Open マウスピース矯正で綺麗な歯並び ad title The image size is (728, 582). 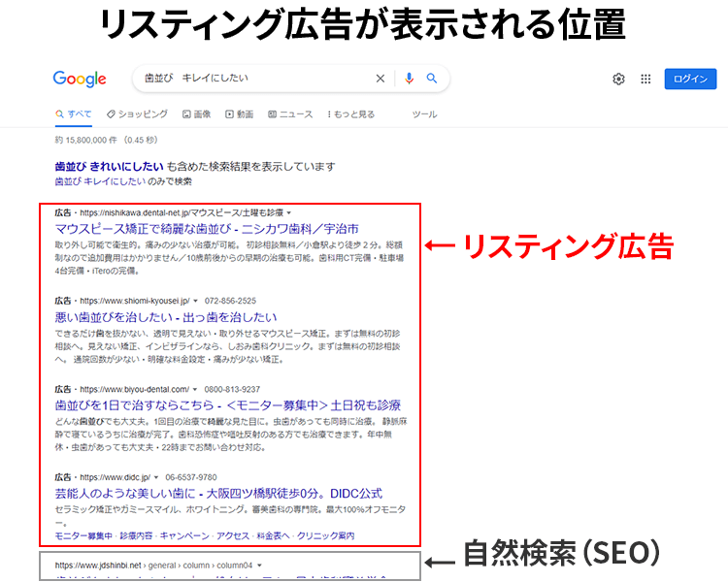(x=207, y=229)
